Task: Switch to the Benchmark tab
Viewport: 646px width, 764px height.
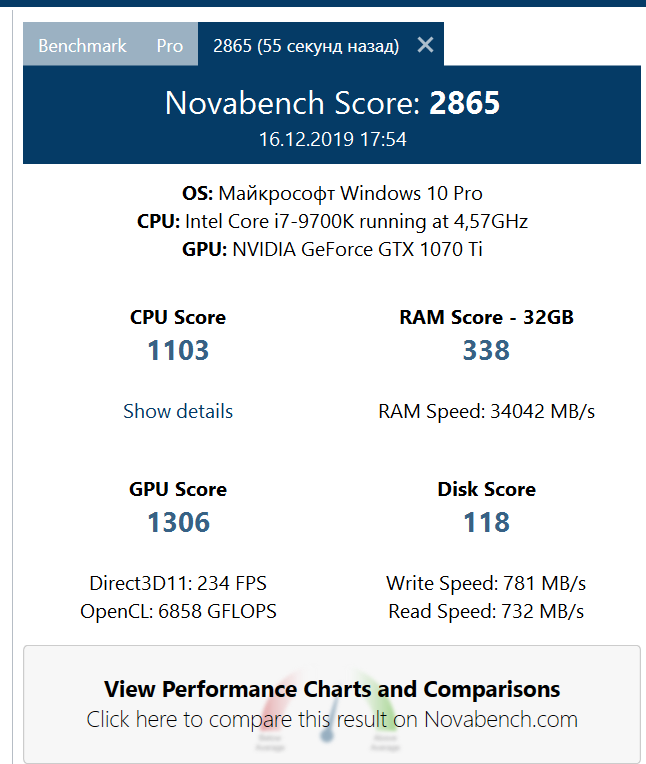Action: point(82,46)
